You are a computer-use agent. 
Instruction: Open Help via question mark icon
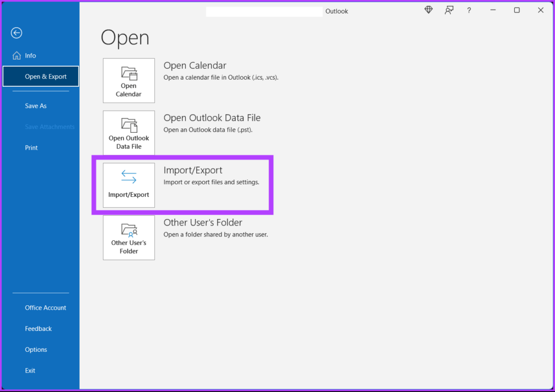click(469, 11)
